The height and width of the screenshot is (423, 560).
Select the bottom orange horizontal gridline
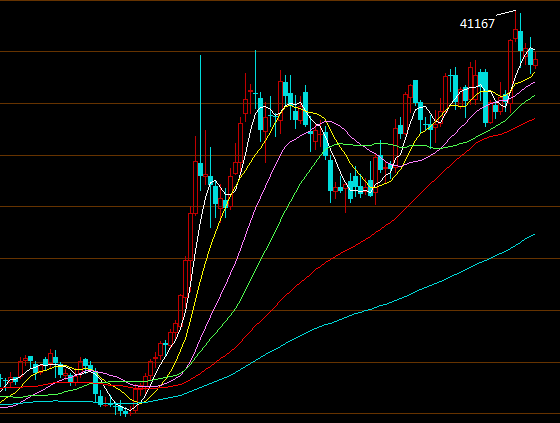coord(280,414)
